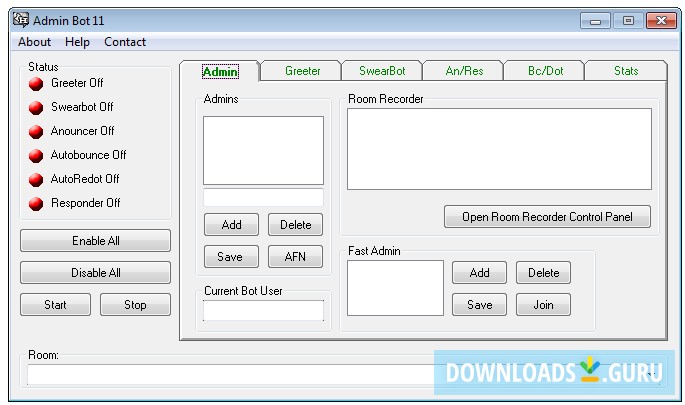Click the Admin Bot 11 title bar icon
The width and height of the screenshot is (685, 405).
pyautogui.click(x=21, y=20)
